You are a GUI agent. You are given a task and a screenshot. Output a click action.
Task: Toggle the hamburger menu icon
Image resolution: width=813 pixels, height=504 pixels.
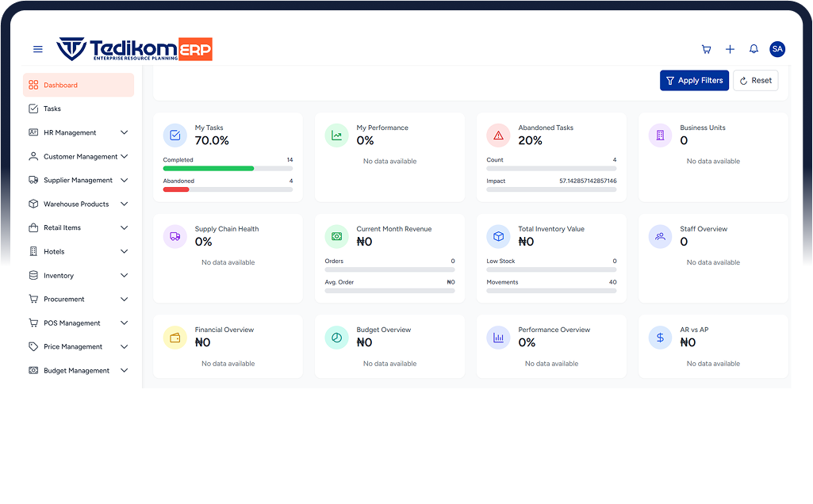(37, 49)
